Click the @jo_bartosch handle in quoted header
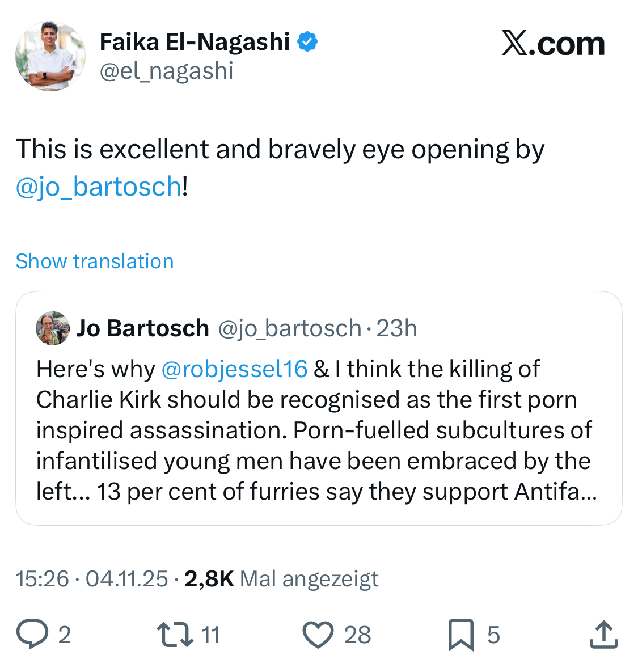 [290, 328]
